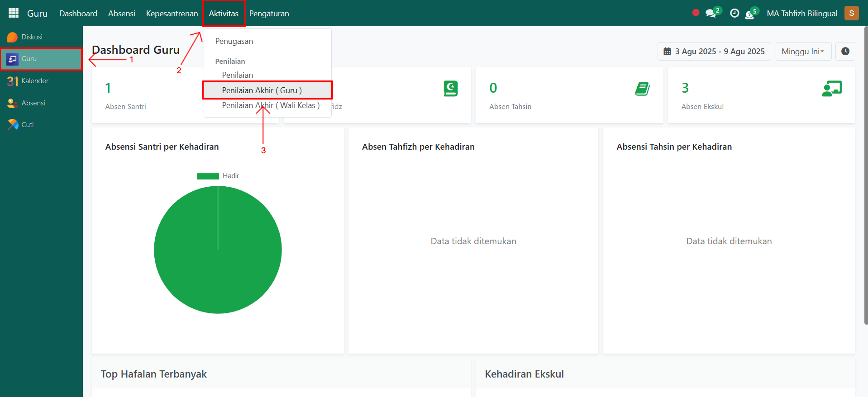
Task: Click the Absen Ekskul stat card
Action: (761, 95)
